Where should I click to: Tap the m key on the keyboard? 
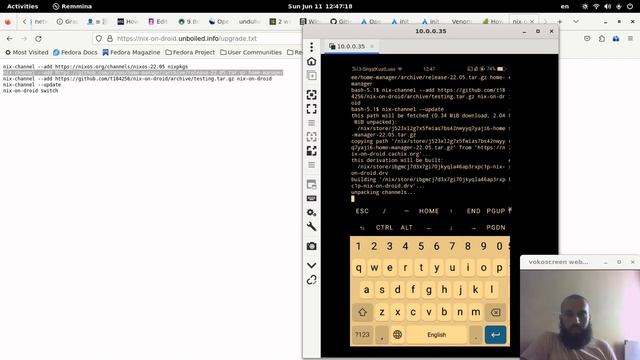coord(476,312)
